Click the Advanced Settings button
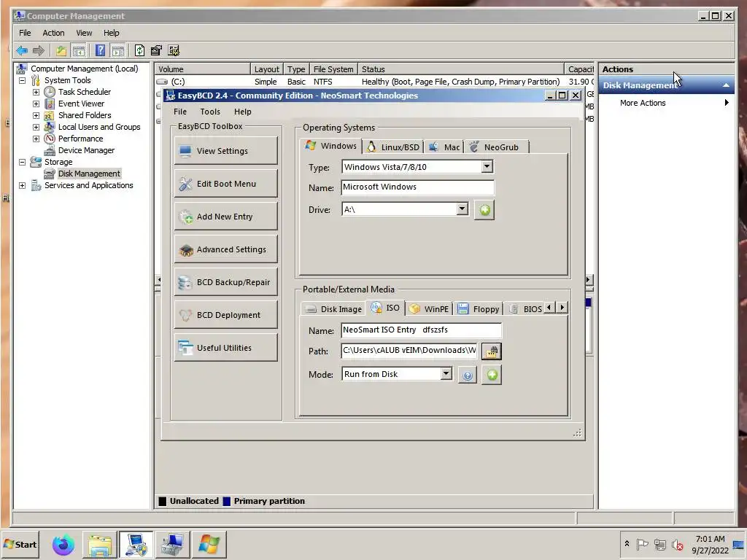Image resolution: width=747 pixels, height=560 pixels. [x=226, y=249]
